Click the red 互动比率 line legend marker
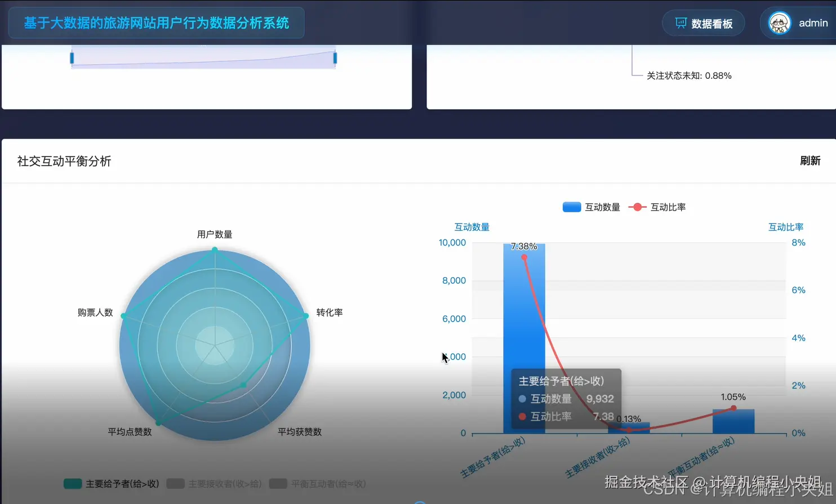Screen dimensions: 836x504 [x=636, y=207]
